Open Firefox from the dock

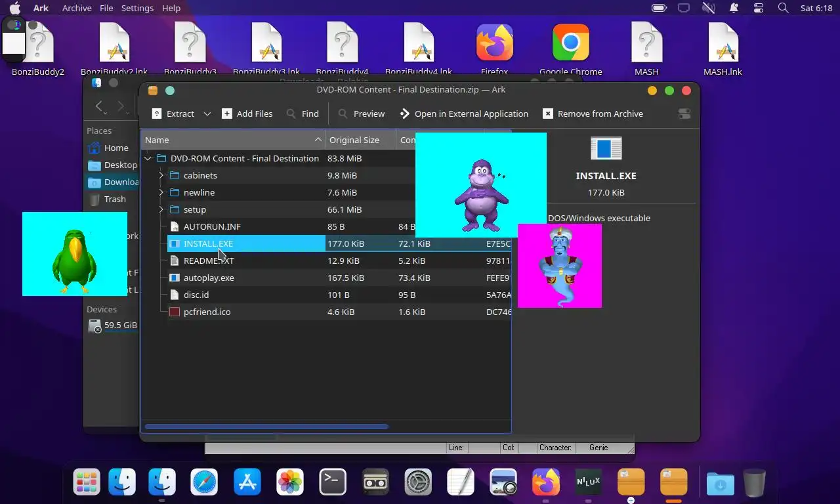click(x=545, y=482)
